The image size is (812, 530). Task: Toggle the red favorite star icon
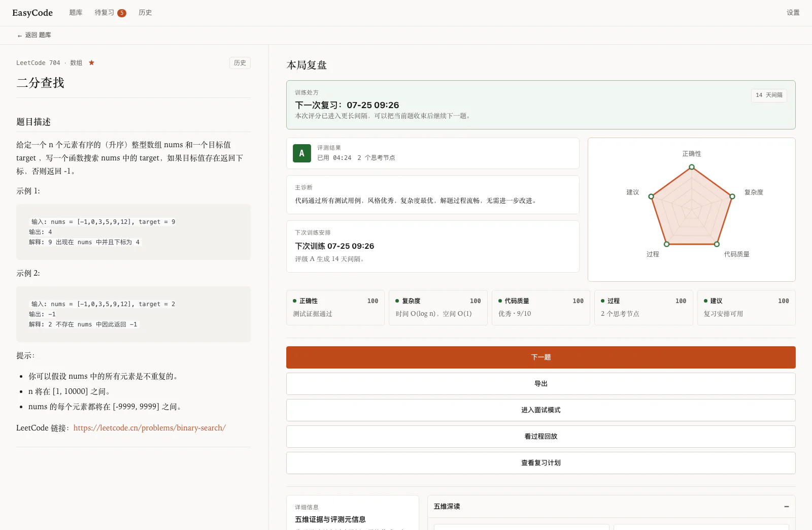91,63
